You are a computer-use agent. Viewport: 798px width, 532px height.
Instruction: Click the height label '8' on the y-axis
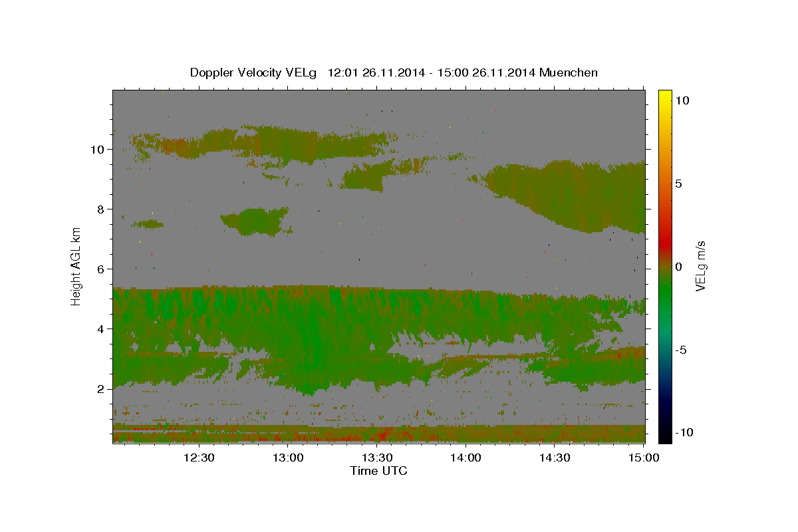tap(101, 209)
